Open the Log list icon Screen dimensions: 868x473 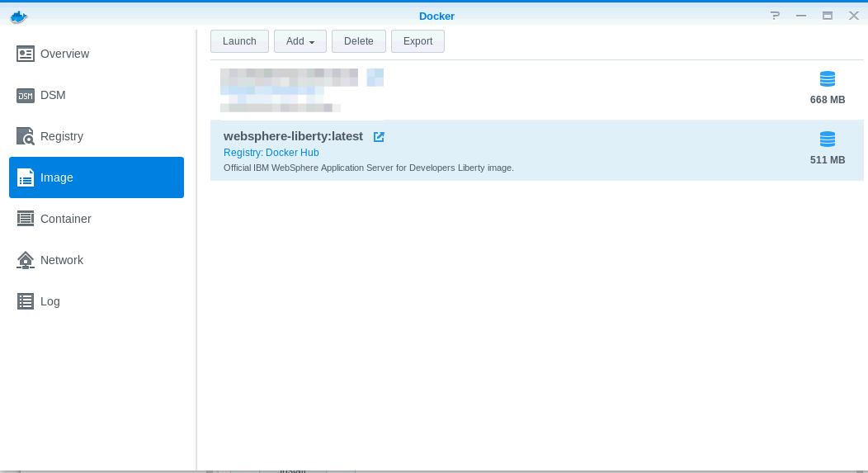click(26, 301)
